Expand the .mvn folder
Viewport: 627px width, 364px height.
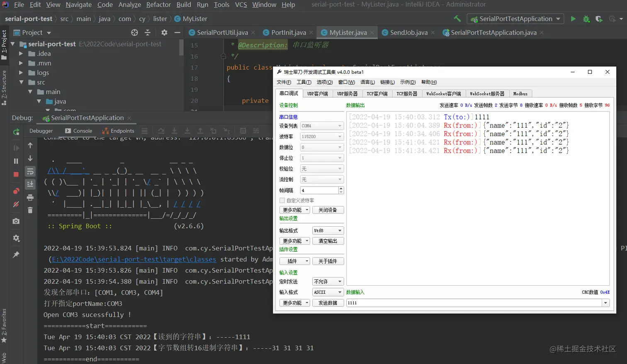tap(21, 63)
